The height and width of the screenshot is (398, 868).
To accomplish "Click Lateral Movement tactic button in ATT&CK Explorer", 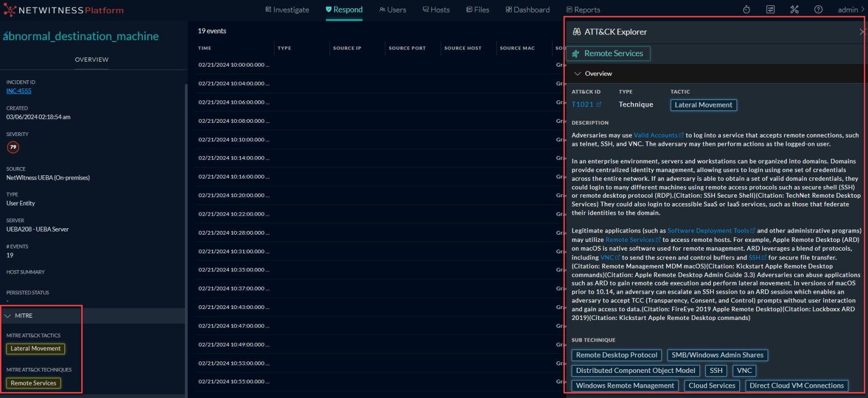I will point(703,105).
